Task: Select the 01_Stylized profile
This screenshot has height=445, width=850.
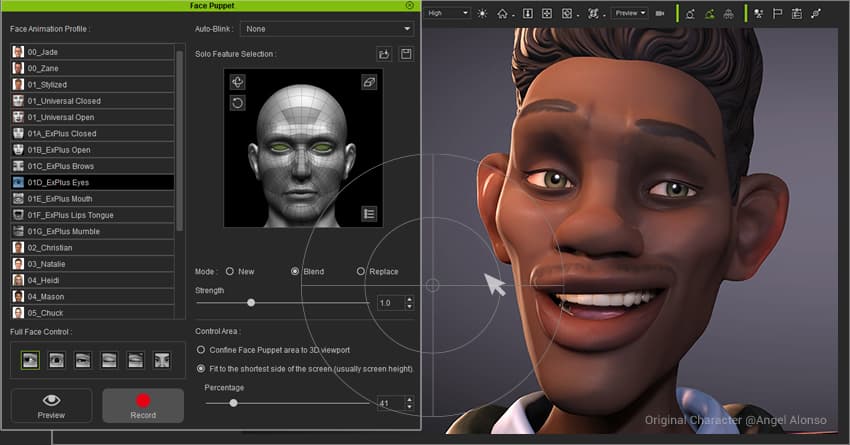Action: [x=93, y=85]
